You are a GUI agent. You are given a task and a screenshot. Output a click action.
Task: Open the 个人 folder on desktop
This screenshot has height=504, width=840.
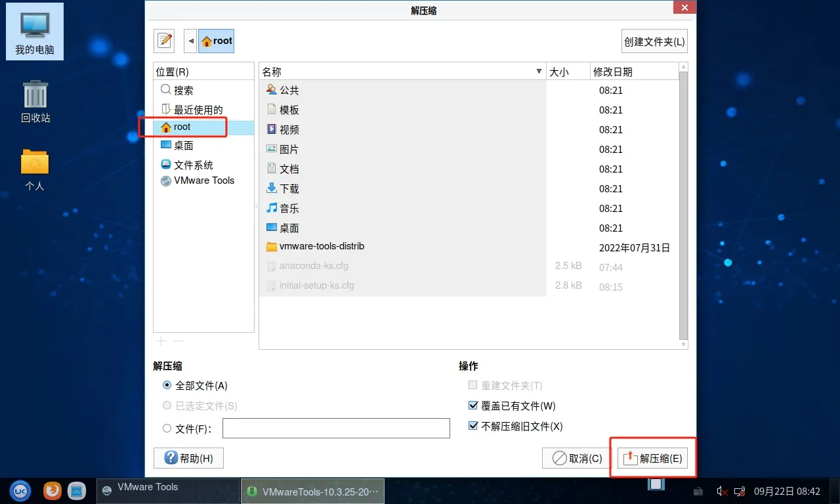[35, 169]
